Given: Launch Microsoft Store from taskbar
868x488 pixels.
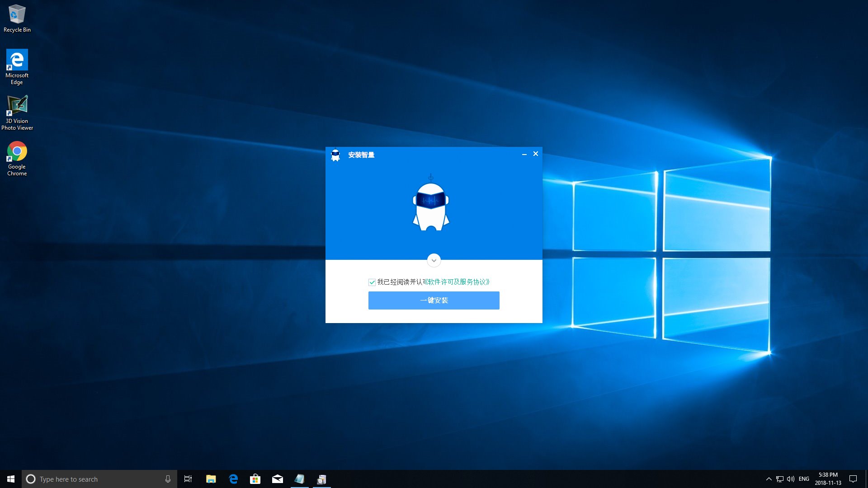Looking at the screenshot, I should [255, 479].
